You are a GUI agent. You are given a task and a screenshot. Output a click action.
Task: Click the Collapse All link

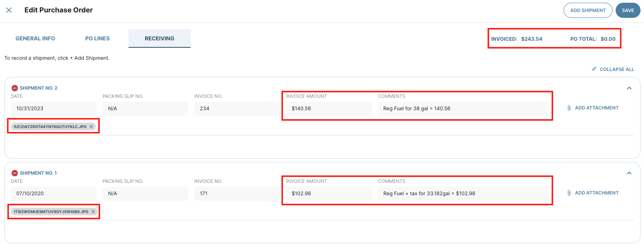pyautogui.click(x=617, y=69)
